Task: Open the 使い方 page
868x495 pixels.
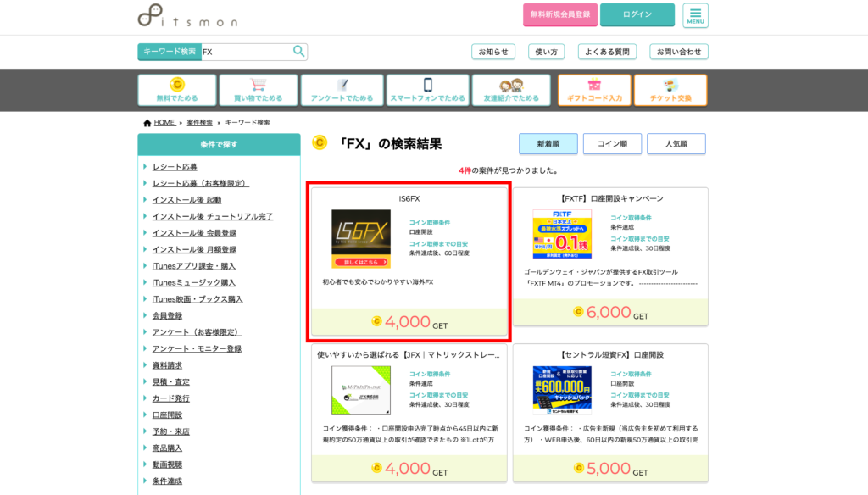Action: click(x=547, y=52)
